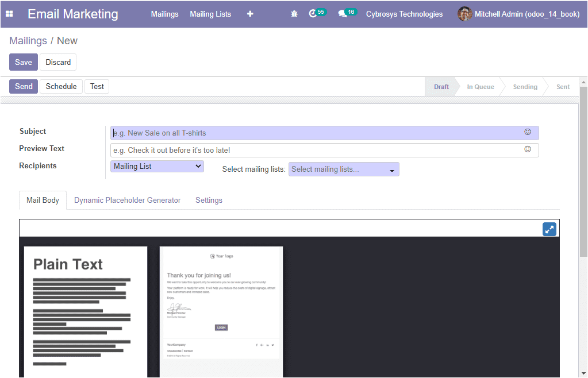Click the Test button
The height and width of the screenshot is (378, 588).
click(97, 87)
